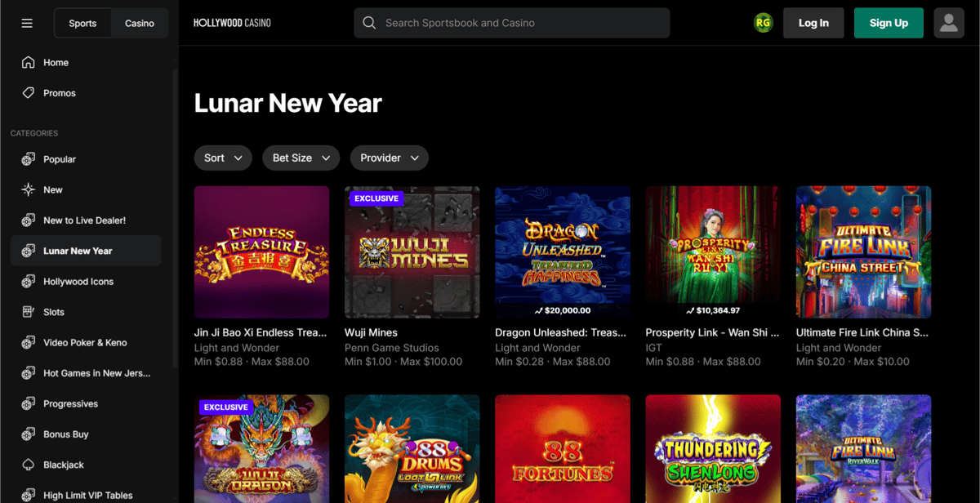
Task: Switch to the Casino tab
Action: (x=140, y=23)
